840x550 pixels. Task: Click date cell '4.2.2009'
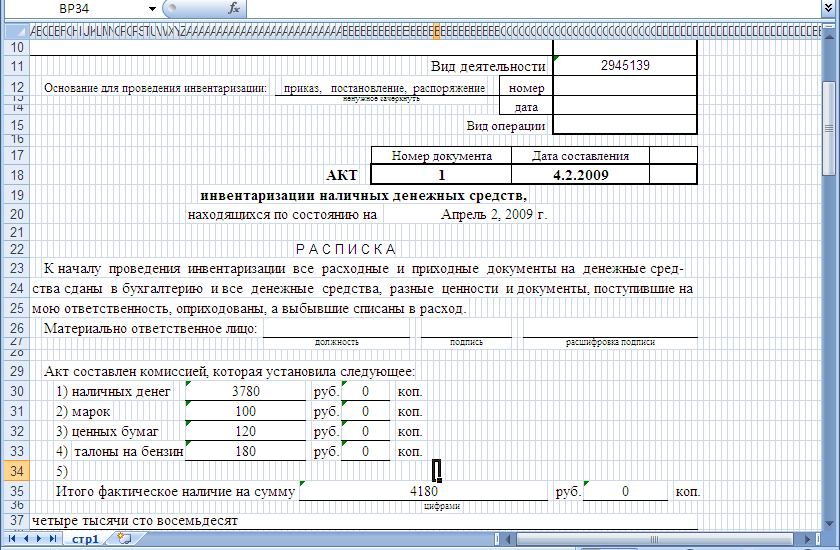pos(580,175)
